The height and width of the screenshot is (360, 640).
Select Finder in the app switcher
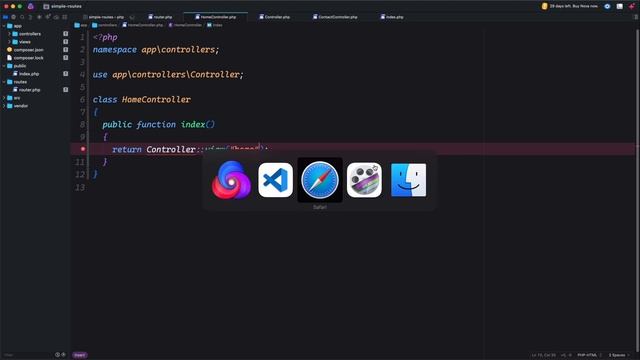(409, 180)
